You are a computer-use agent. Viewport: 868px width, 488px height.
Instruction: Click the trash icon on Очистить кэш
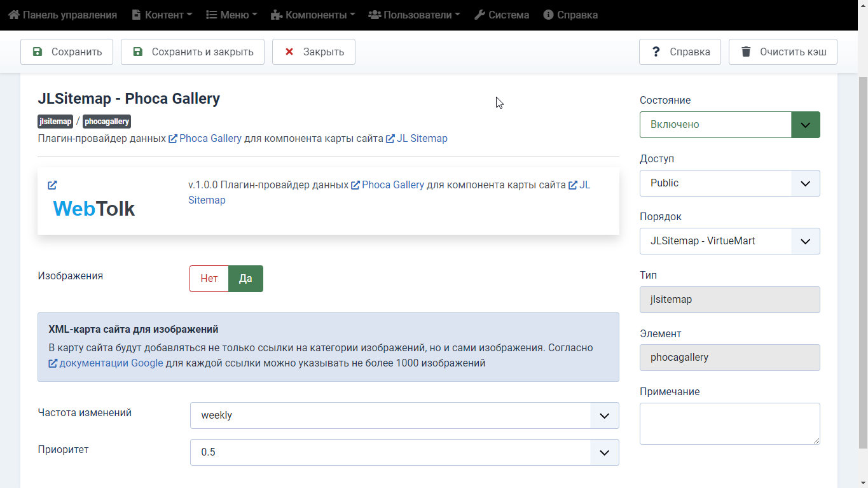click(746, 52)
